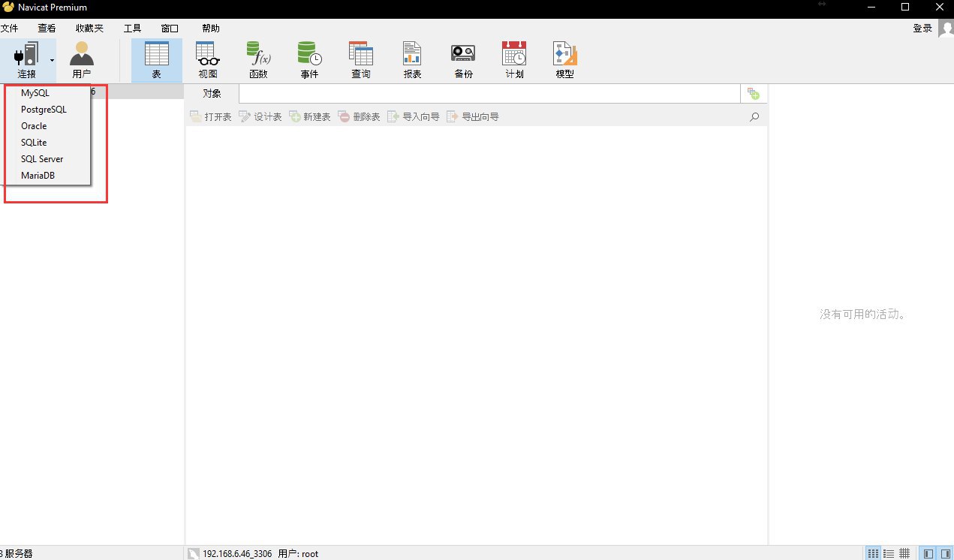954x560 pixels.
Task: Toggle the left navigation pane visibility button
Action: coord(928,553)
